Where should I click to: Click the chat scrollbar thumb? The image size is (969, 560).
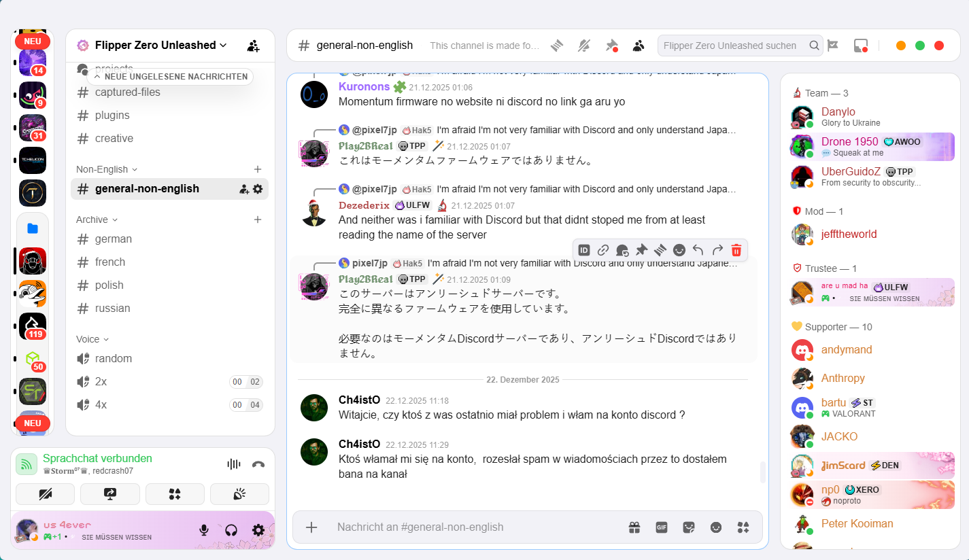point(762,472)
